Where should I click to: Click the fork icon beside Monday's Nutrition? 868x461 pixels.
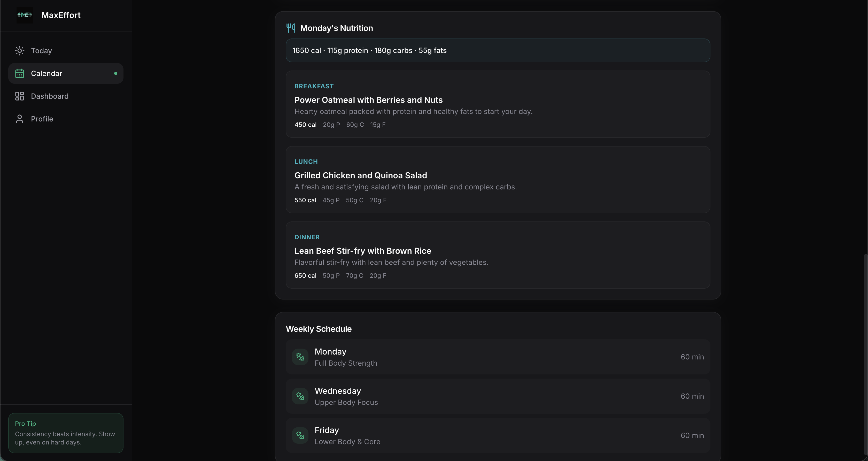[290, 28]
